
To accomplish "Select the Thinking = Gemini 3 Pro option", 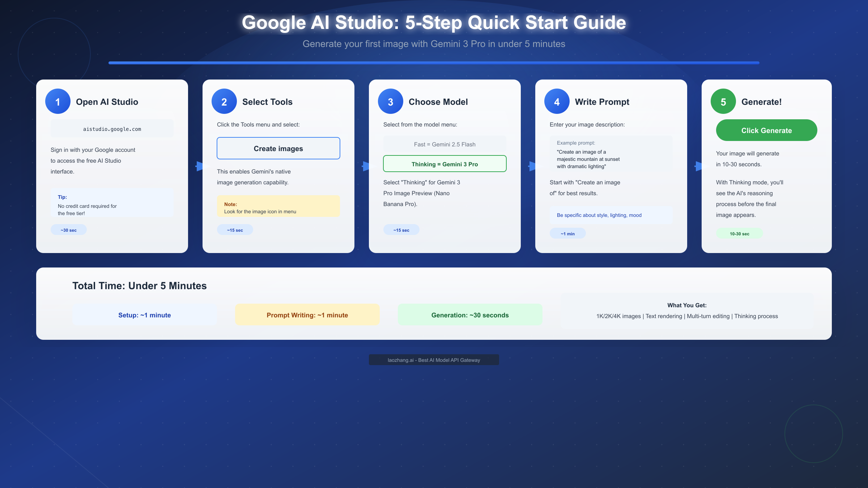I will (444, 164).
